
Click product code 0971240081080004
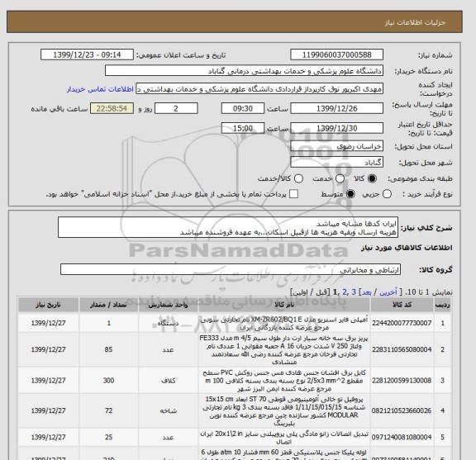click(x=402, y=437)
